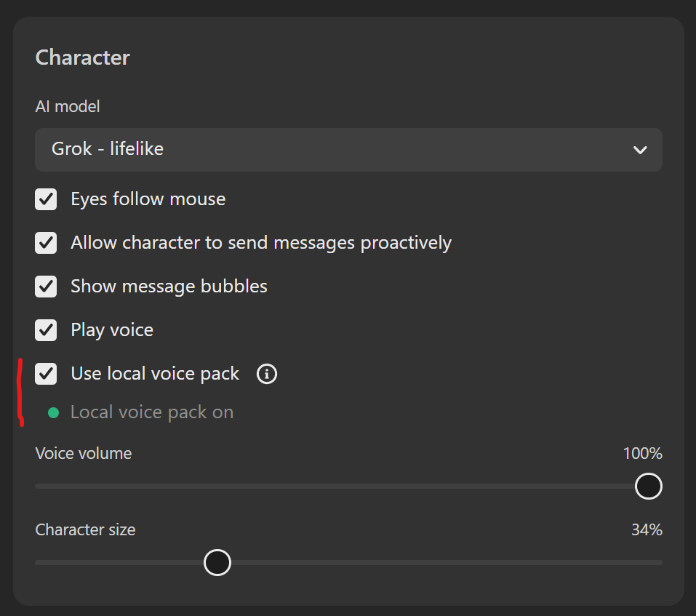The image size is (696, 616).
Task: Click the Show message bubbles label text
Action: [169, 287]
